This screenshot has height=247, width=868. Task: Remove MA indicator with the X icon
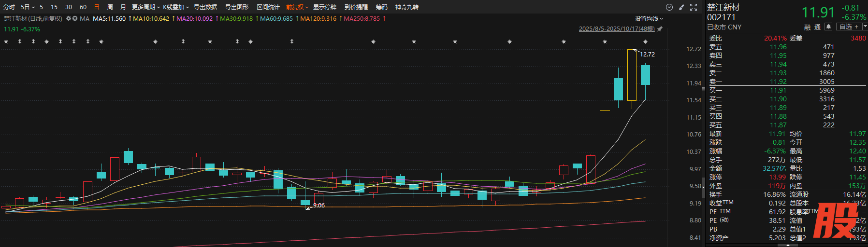tap(75, 18)
